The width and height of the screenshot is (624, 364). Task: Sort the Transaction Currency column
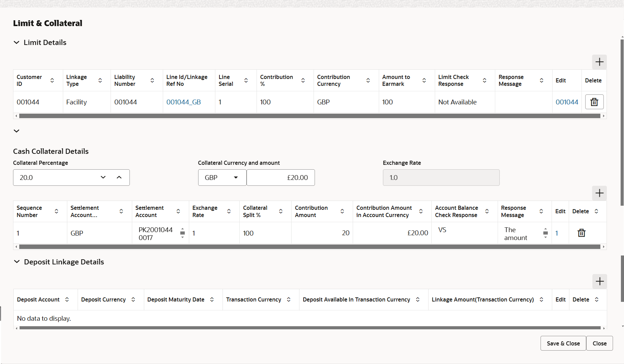[288, 299]
